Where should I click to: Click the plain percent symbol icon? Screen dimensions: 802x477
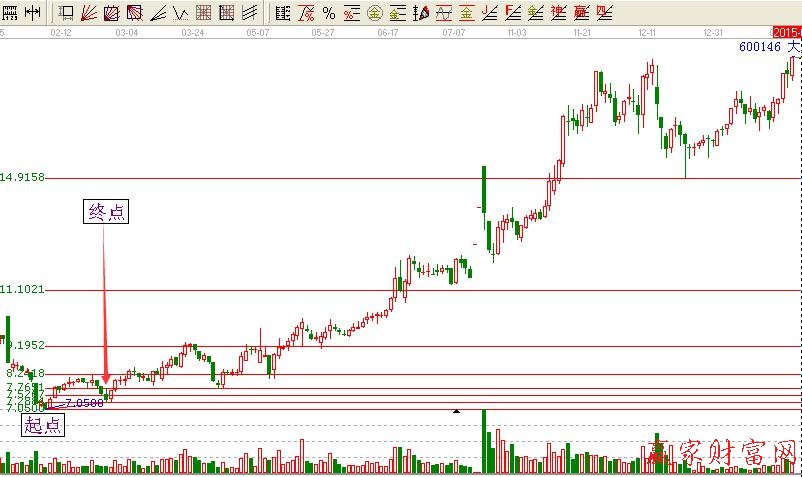click(x=328, y=13)
